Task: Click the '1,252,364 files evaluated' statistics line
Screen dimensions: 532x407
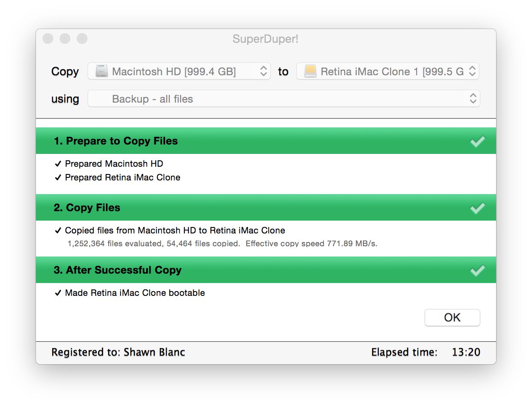Action: [x=222, y=244]
